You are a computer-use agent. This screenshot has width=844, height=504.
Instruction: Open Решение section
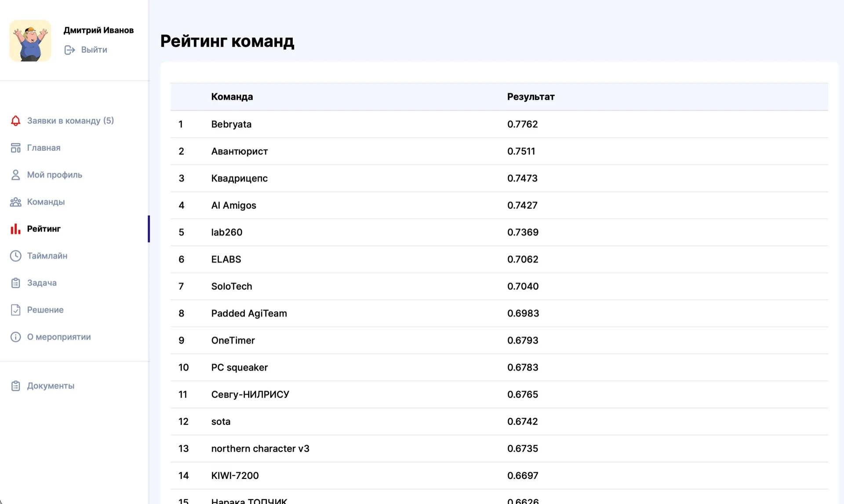click(45, 310)
